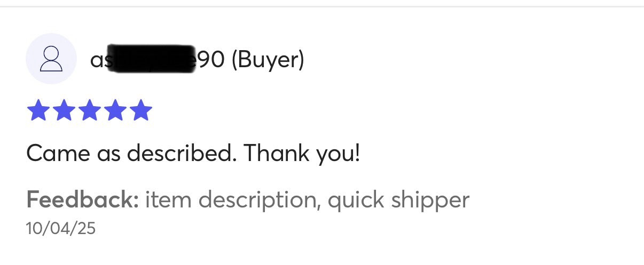The width and height of the screenshot is (644, 265).
Task: Click the buyer profile avatar icon
Action: coord(51,59)
